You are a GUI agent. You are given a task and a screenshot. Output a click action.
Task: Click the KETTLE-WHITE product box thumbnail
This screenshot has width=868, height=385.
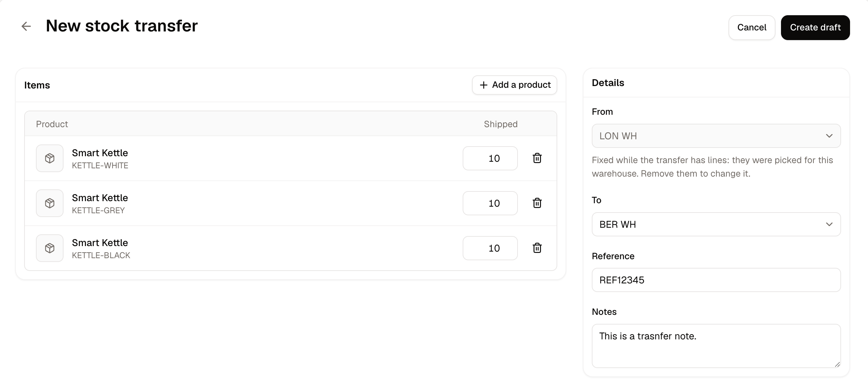(x=50, y=158)
